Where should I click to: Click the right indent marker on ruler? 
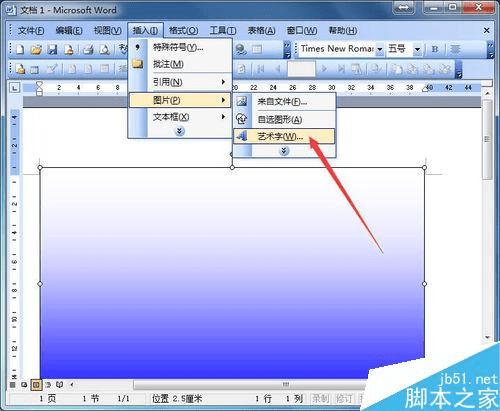click(425, 89)
